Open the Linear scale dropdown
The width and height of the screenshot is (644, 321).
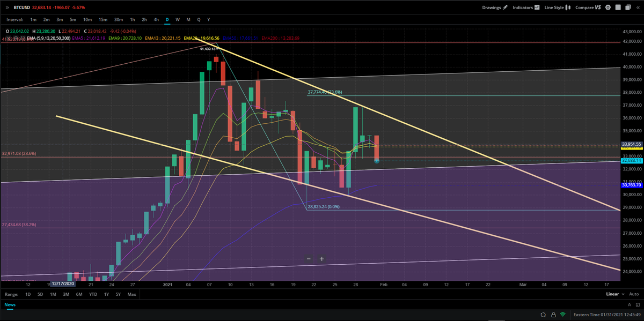614,294
